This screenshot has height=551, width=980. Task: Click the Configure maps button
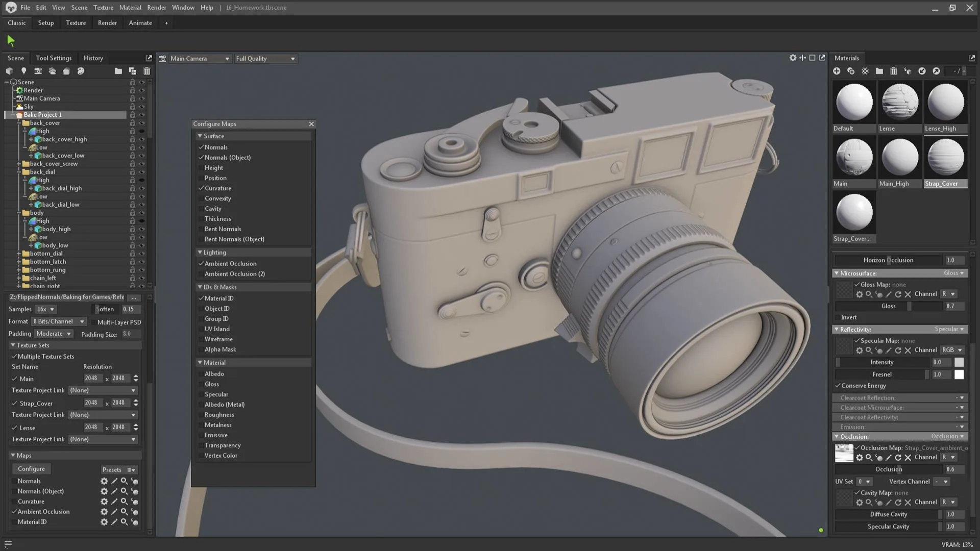click(31, 469)
